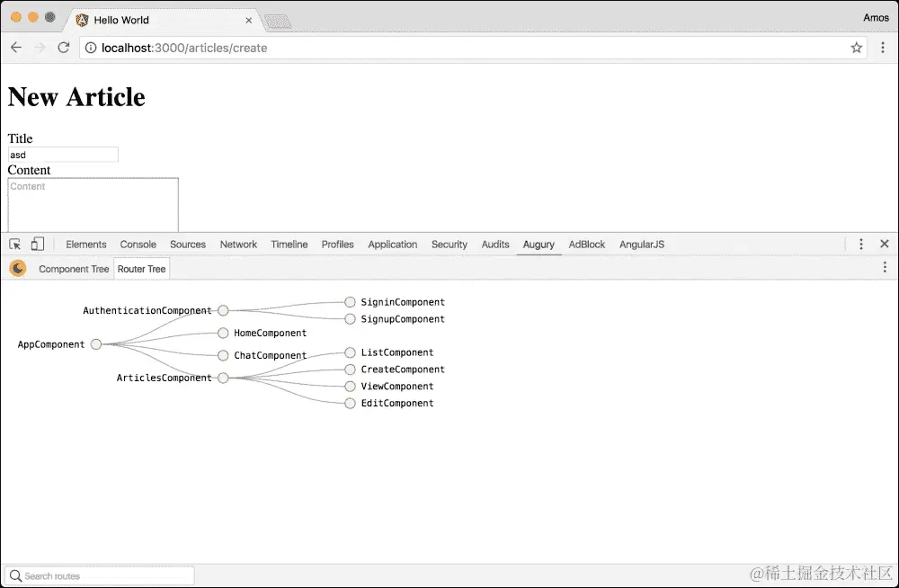Switch to the Elements tab
The image size is (899, 588).
click(x=86, y=245)
